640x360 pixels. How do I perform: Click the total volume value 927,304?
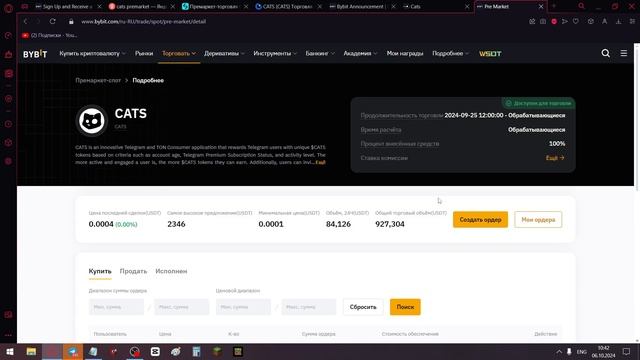(x=390, y=224)
